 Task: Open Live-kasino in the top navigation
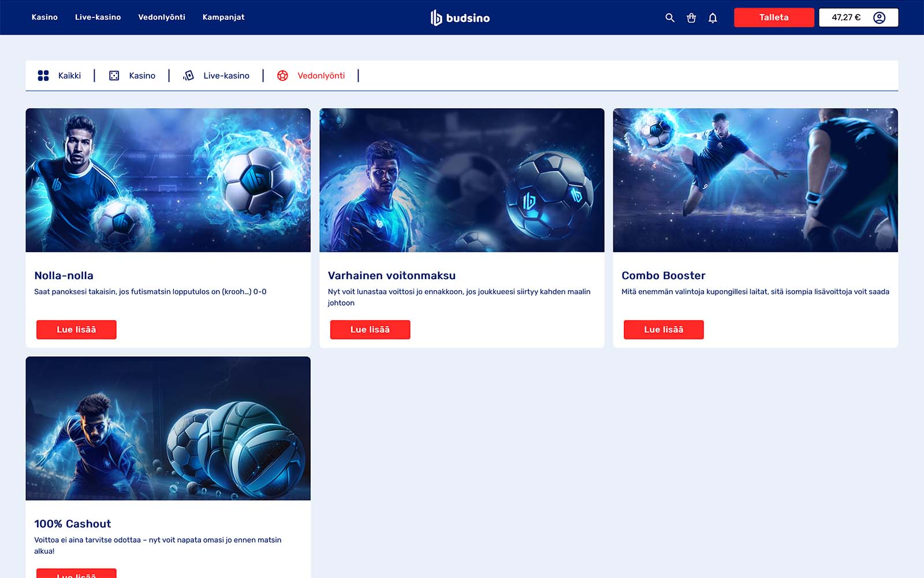click(98, 17)
